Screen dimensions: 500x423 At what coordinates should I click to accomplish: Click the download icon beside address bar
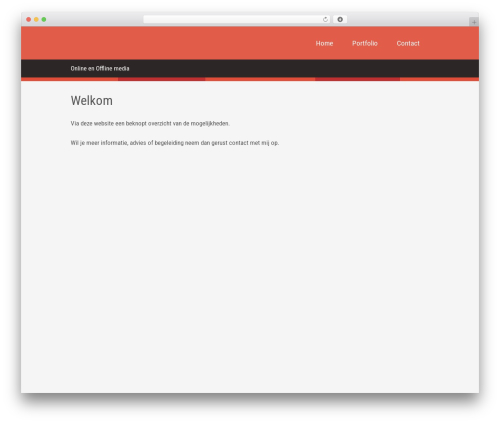point(340,19)
